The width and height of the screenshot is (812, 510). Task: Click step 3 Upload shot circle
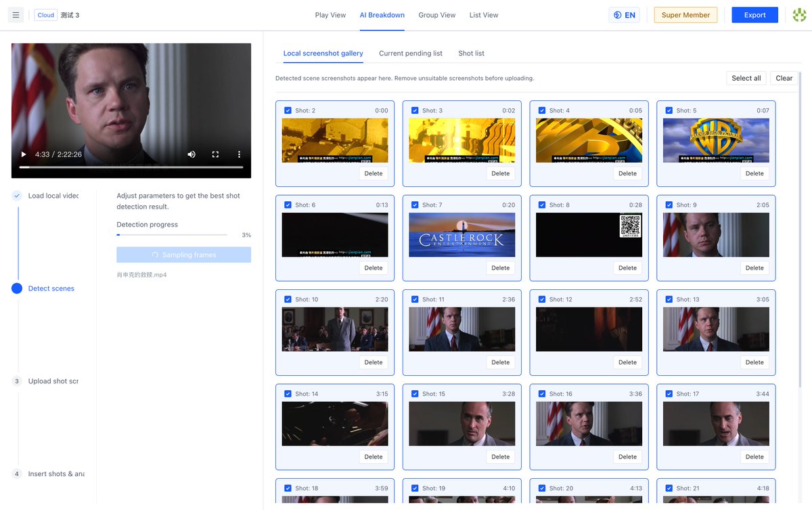17,381
